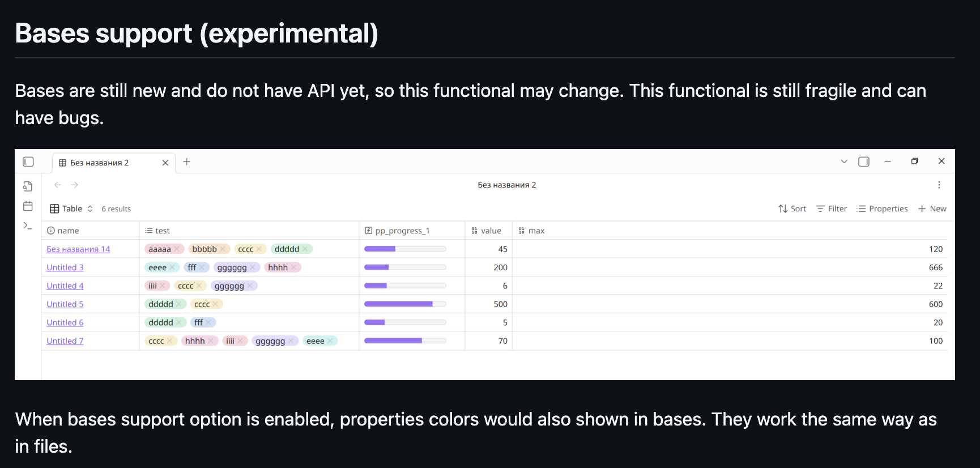Image resolution: width=980 pixels, height=468 pixels.
Task: Click the 'value' column header
Action: [491, 231]
